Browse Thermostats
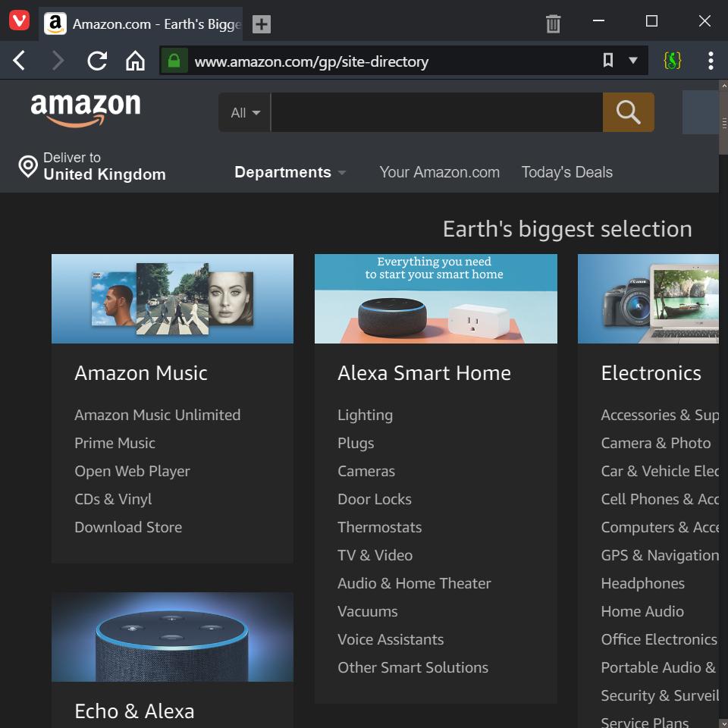The image size is (728, 728). (x=379, y=528)
